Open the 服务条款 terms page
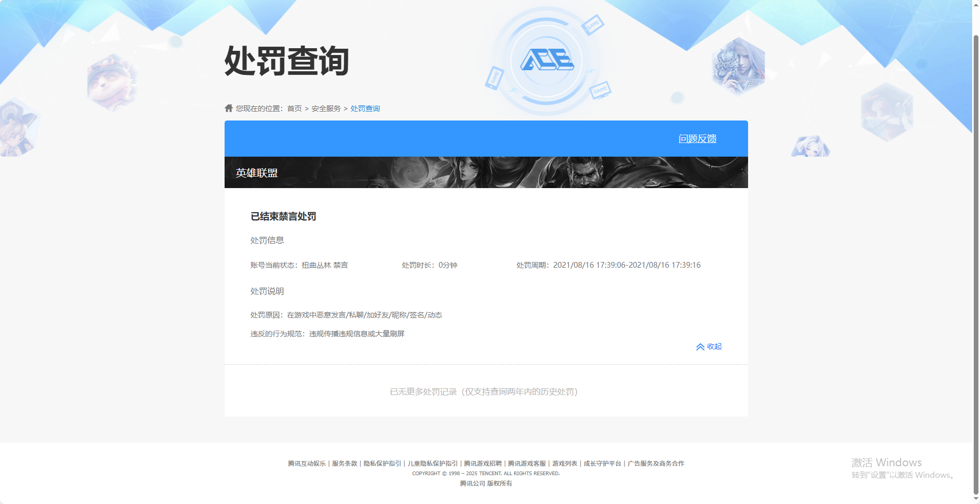 pyautogui.click(x=344, y=463)
